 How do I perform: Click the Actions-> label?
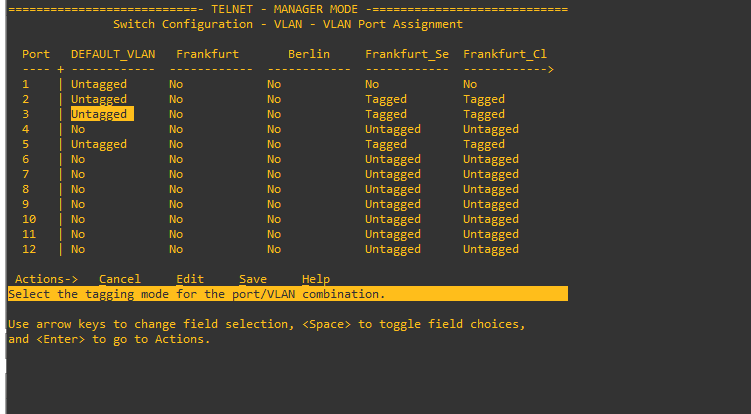(46, 279)
